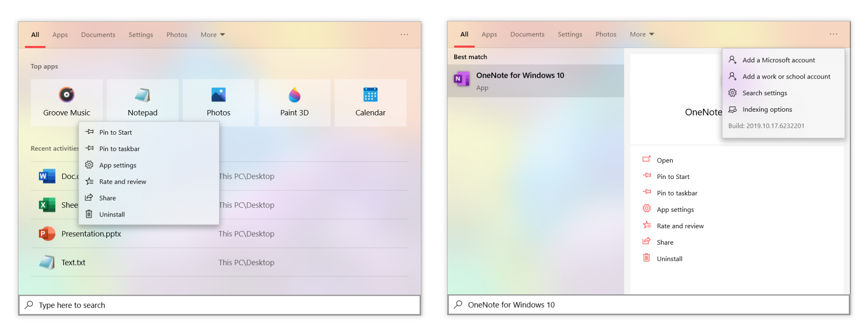Image resolution: width=868 pixels, height=332 pixels.
Task: Click This PC\Desktop path for Text.txt
Action: [x=246, y=263]
